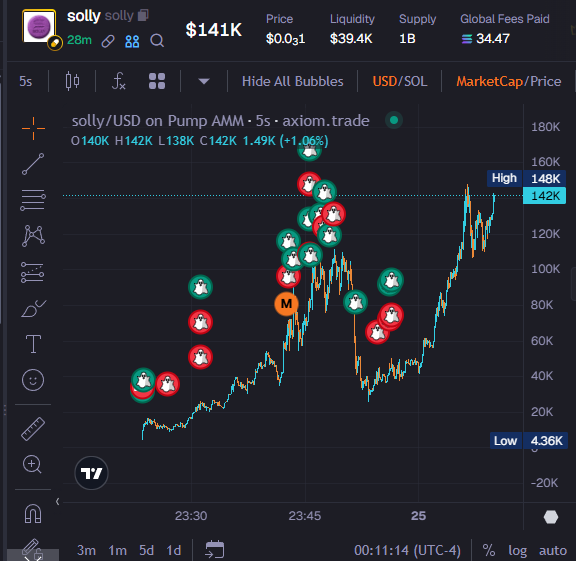Open the chart settings hexagon icon
The height and width of the screenshot is (561, 576).
[551, 517]
